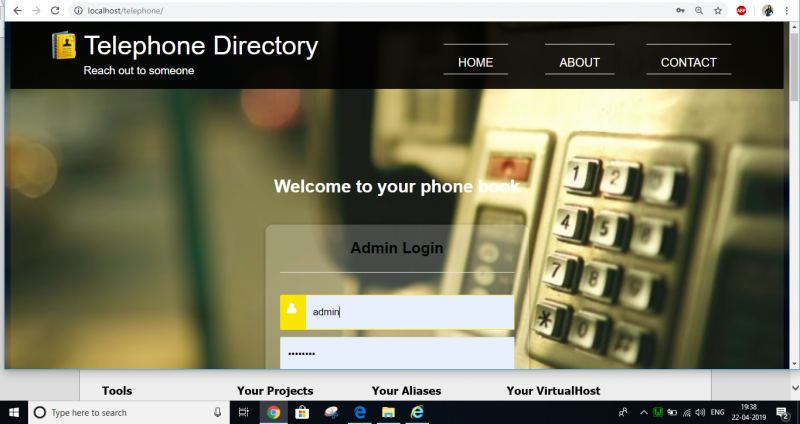Go to the CONTACT page
The width and height of the screenshot is (800, 424).
pyautogui.click(x=689, y=62)
